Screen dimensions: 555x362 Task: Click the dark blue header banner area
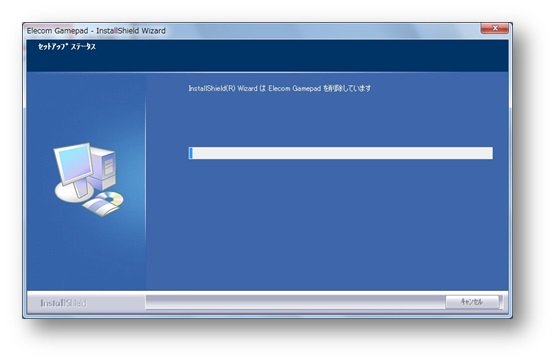pyautogui.click(x=267, y=56)
